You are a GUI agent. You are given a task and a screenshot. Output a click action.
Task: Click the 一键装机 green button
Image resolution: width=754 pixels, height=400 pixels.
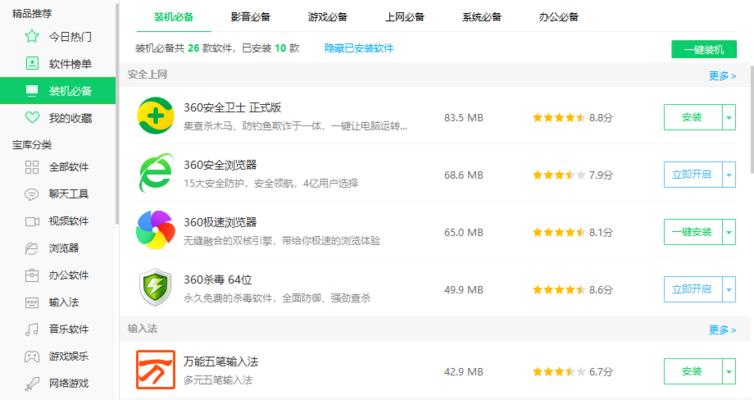[704, 49]
